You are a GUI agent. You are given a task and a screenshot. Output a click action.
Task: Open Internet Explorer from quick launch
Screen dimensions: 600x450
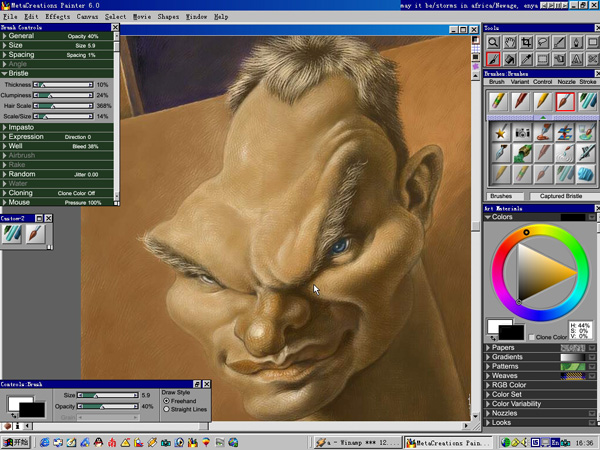(x=45, y=443)
